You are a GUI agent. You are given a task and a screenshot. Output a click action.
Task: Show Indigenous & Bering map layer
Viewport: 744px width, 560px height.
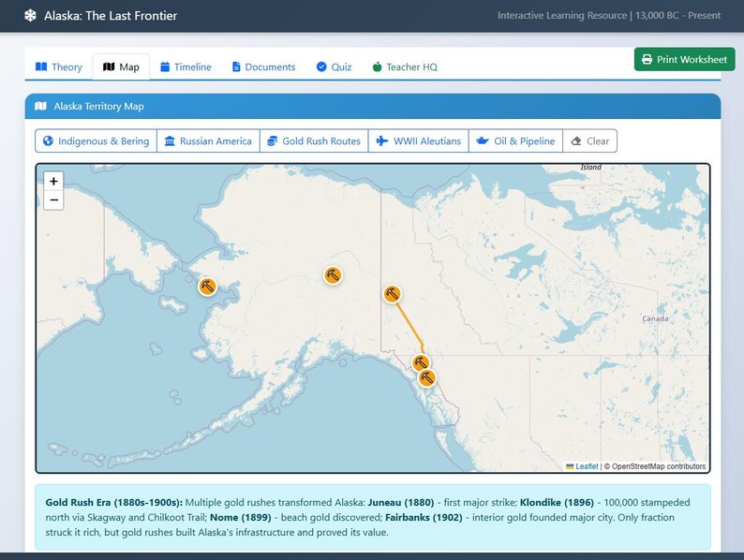click(x=96, y=140)
